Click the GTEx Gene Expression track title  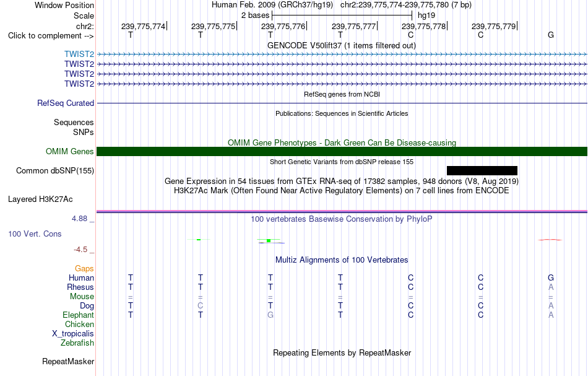coord(342,181)
